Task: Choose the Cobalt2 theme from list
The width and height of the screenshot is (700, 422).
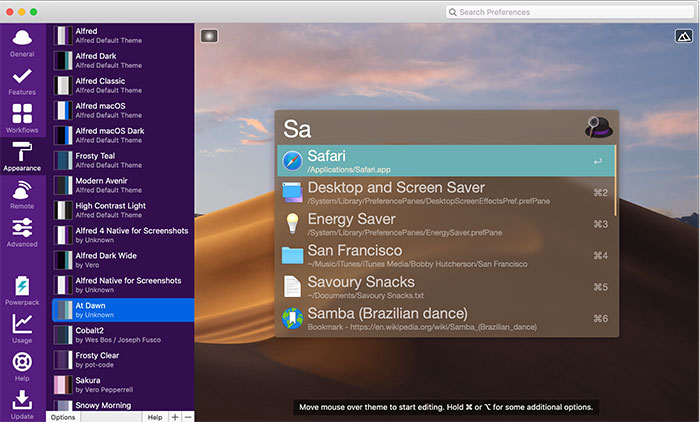Action: 120,335
